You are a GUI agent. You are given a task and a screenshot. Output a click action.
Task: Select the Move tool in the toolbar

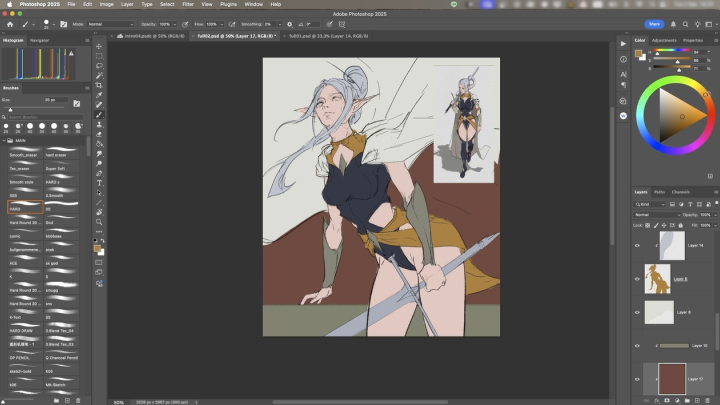99,46
